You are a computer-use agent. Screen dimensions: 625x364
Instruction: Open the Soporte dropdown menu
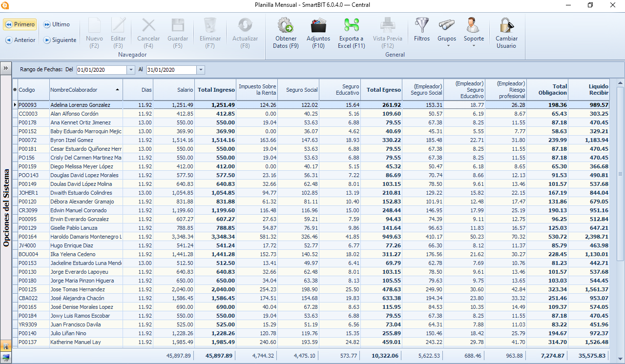pyautogui.click(x=474, y=33)
